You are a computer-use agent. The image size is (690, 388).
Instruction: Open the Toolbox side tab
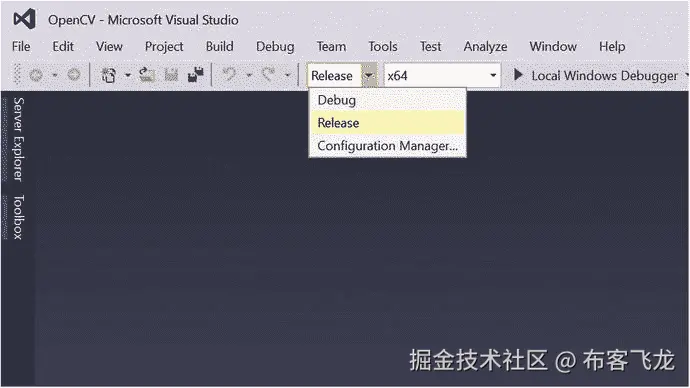18,217
